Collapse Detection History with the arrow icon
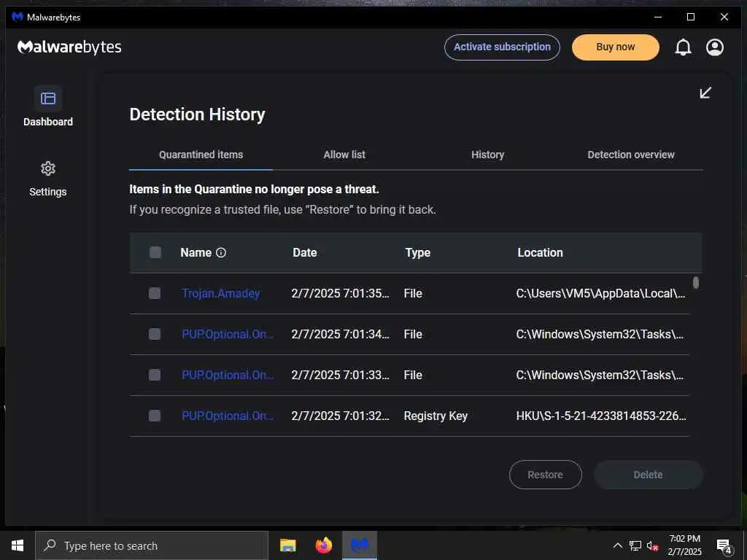 [x=705, y=93]
